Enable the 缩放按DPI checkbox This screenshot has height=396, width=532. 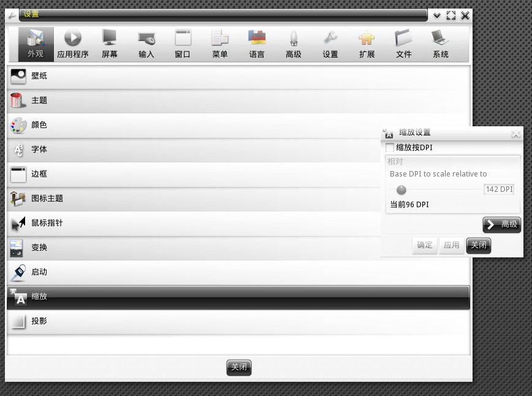point(390,148)
